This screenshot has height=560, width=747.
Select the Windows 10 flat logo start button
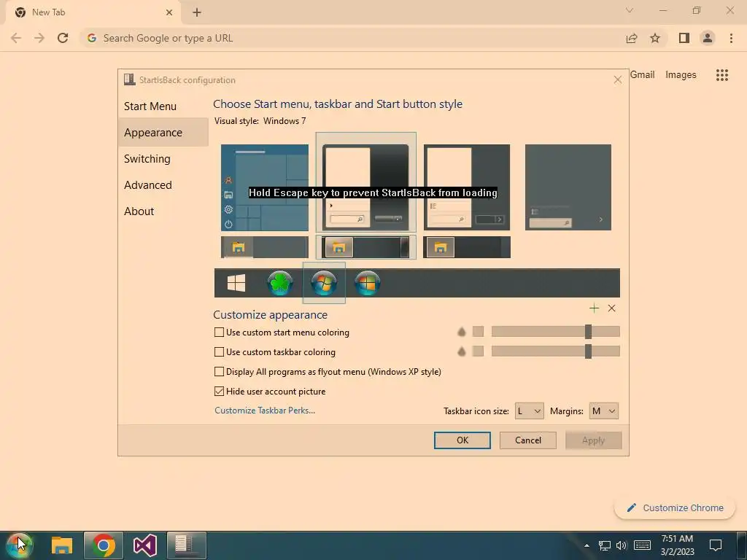(x=236, y=283)
